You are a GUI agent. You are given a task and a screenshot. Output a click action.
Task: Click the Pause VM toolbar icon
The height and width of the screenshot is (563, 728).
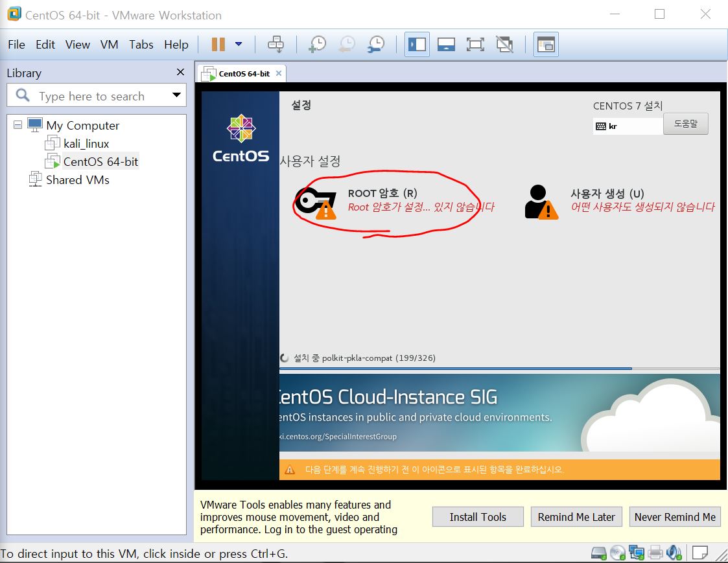218,45
